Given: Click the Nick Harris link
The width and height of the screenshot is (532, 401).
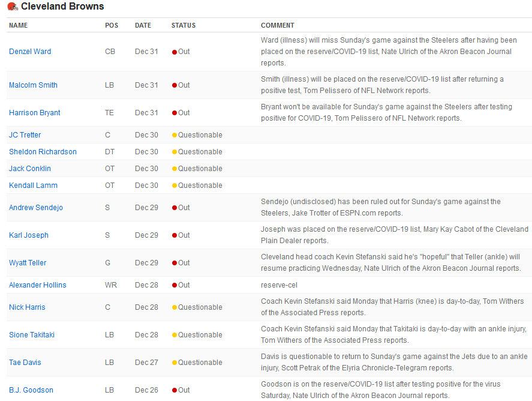Looking at the screenshot, I should tap(27, 307).
